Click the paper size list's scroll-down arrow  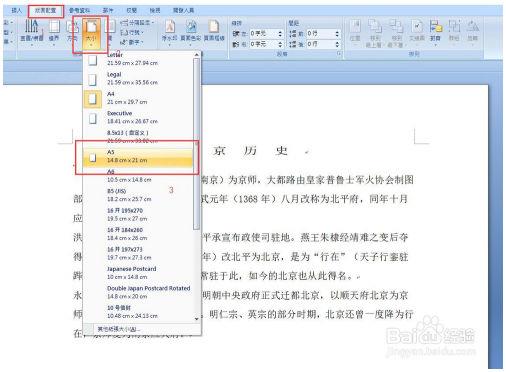click(196, 318)
